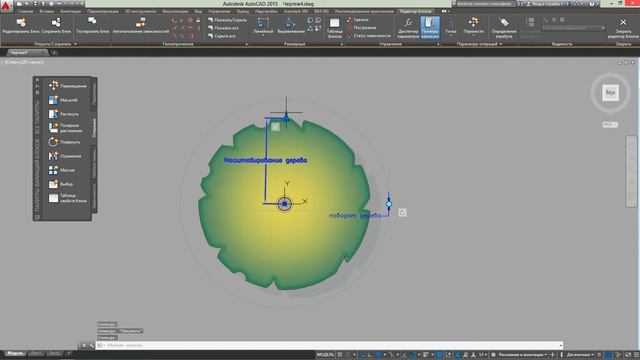Toggle Authoring Palettes (Палитры вариаций) button
640x360 pixels.
tap(430, 27)
